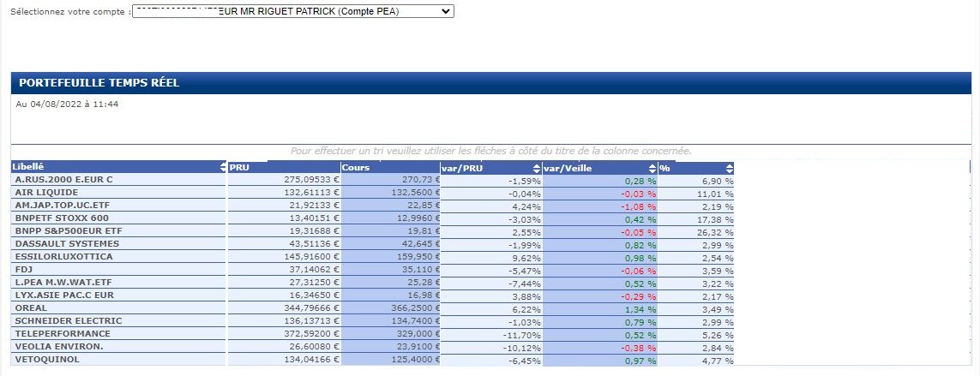Click portfolio share 4,77 %
Screen dimensions: 980x376
[719, 361]
